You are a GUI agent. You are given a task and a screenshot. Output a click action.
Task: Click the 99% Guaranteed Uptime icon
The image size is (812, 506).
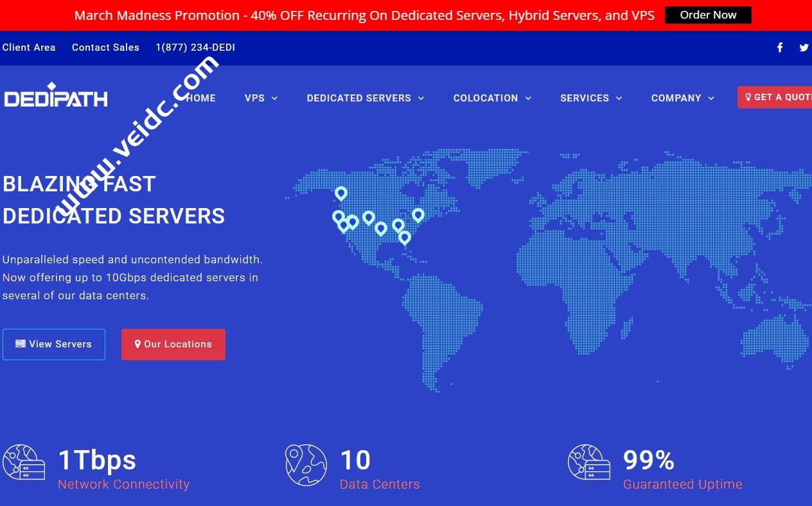(x=589, y=462)
